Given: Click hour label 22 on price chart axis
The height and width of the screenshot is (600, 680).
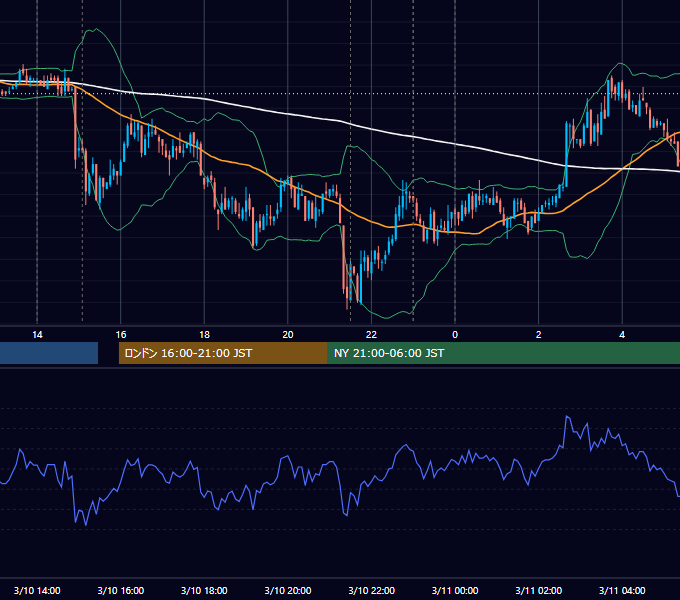Looking at the screenshot, I should [371, 335].
